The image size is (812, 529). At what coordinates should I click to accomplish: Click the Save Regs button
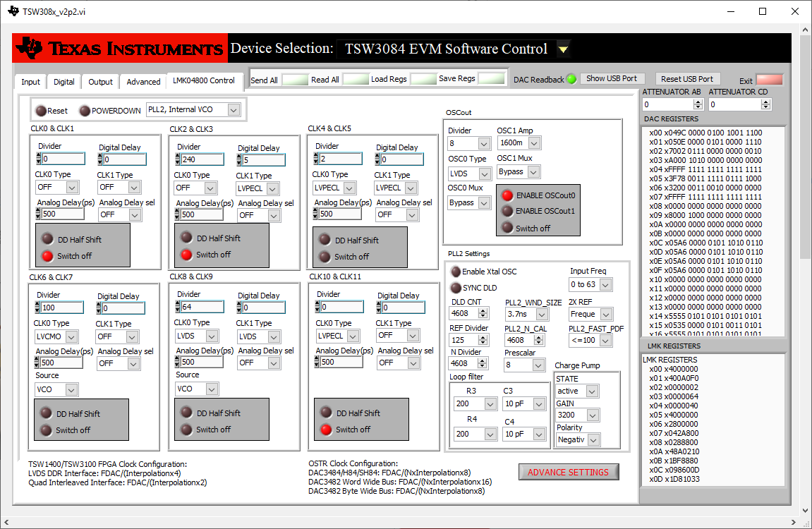[492, 79]
